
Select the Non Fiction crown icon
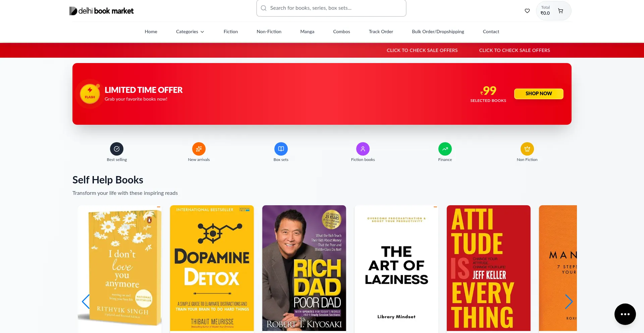click(x=527, y=149)
